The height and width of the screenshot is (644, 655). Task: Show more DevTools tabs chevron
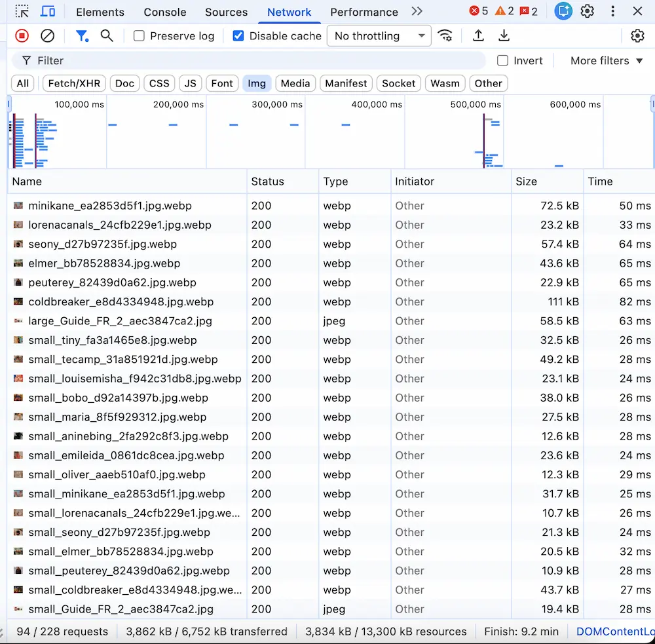pyautogui.click(x=417, y=12)
